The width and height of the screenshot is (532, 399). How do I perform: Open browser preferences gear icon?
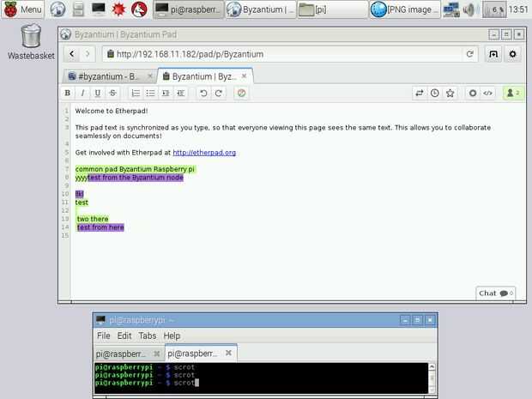point(512,54)
